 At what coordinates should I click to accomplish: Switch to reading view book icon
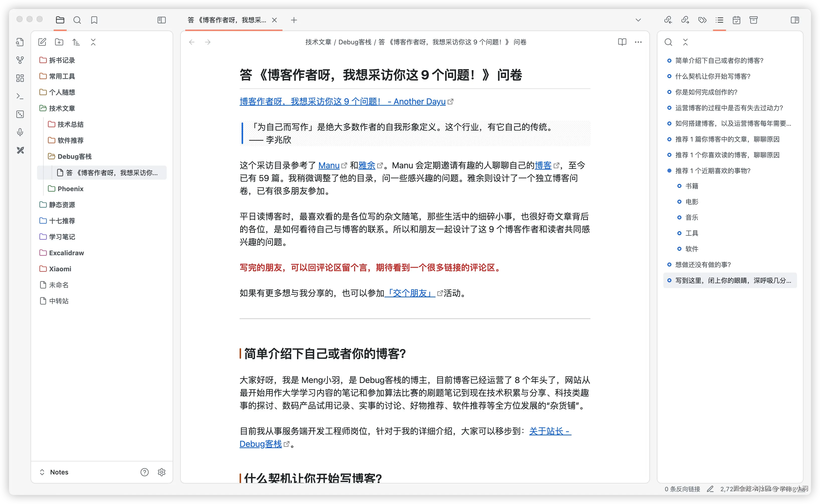[622, 42]
